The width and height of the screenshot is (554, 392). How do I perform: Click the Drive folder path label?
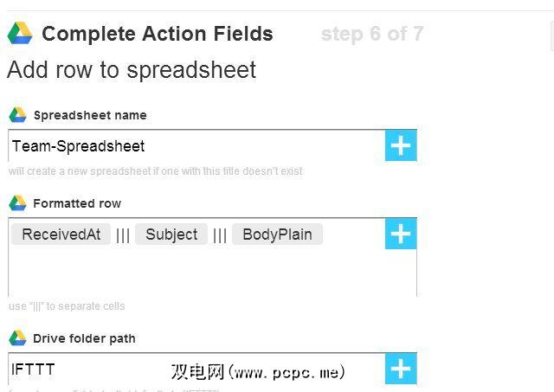[x=84, y=338]
